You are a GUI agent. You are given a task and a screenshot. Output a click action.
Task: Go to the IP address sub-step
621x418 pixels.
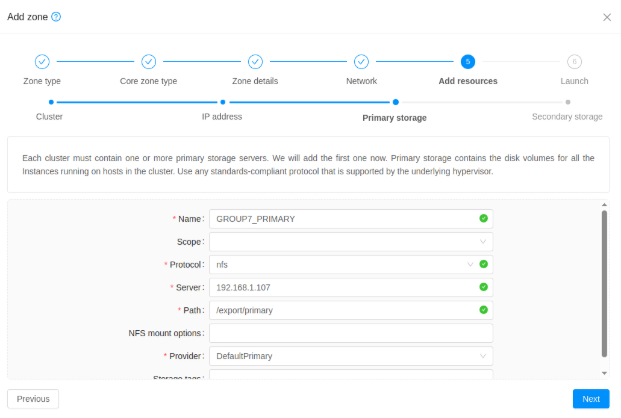[223, 102]
